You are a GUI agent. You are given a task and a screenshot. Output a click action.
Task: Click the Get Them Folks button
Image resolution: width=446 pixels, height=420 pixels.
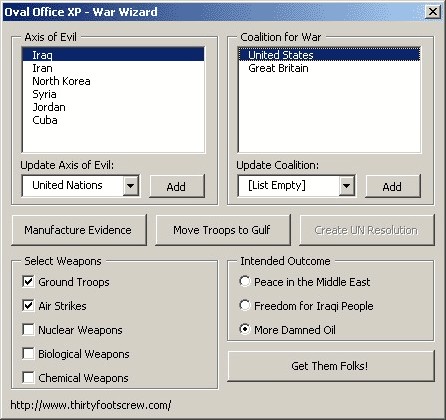coord(331,366)
